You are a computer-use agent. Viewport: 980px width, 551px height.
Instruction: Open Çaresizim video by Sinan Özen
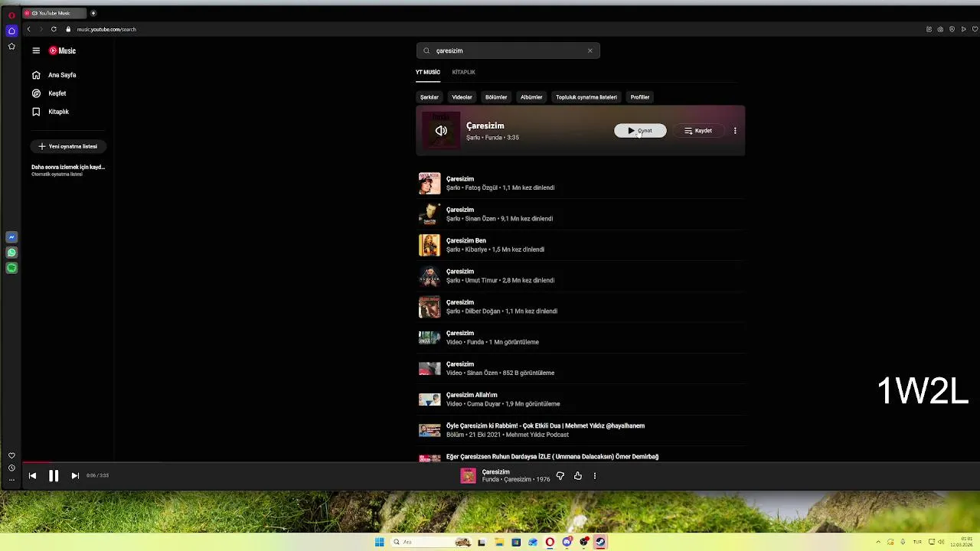[x=580, y=368]
